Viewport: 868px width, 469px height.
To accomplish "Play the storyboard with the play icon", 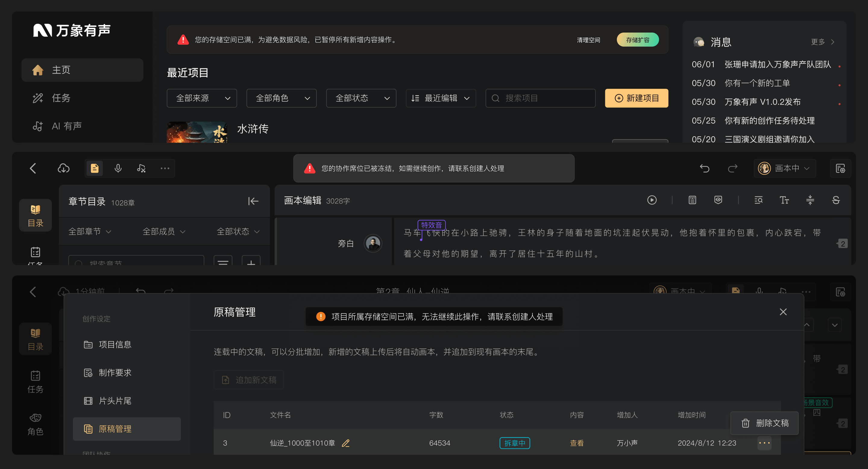I will [x=652, y=200].
